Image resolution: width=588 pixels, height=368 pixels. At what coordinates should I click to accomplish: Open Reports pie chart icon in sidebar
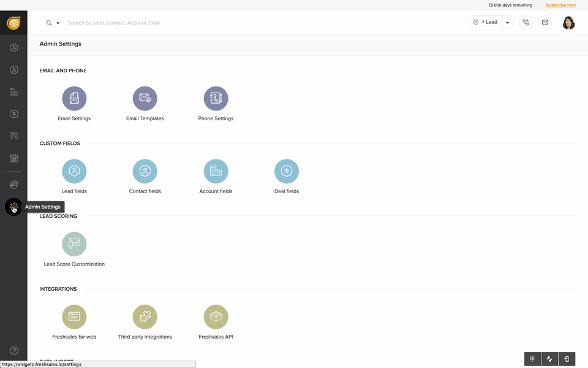[14, 185]
